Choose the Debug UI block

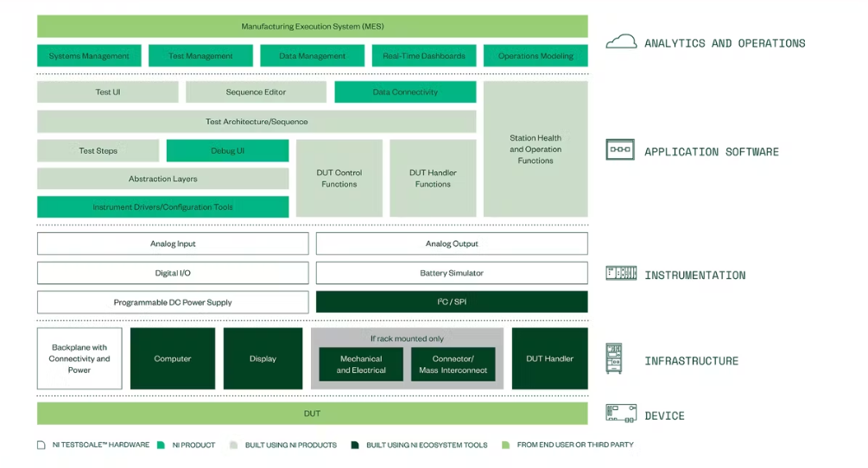point(227,150)
